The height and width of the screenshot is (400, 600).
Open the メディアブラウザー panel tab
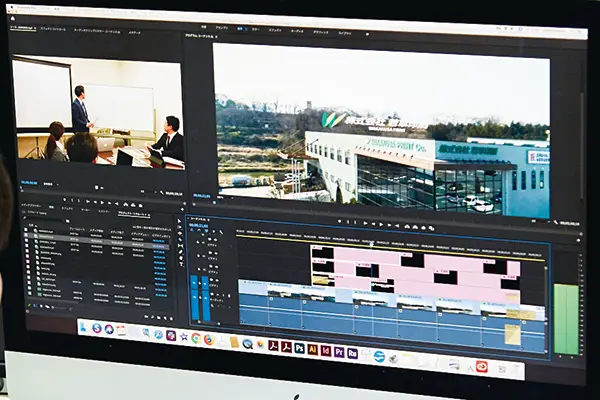(31, 206)
